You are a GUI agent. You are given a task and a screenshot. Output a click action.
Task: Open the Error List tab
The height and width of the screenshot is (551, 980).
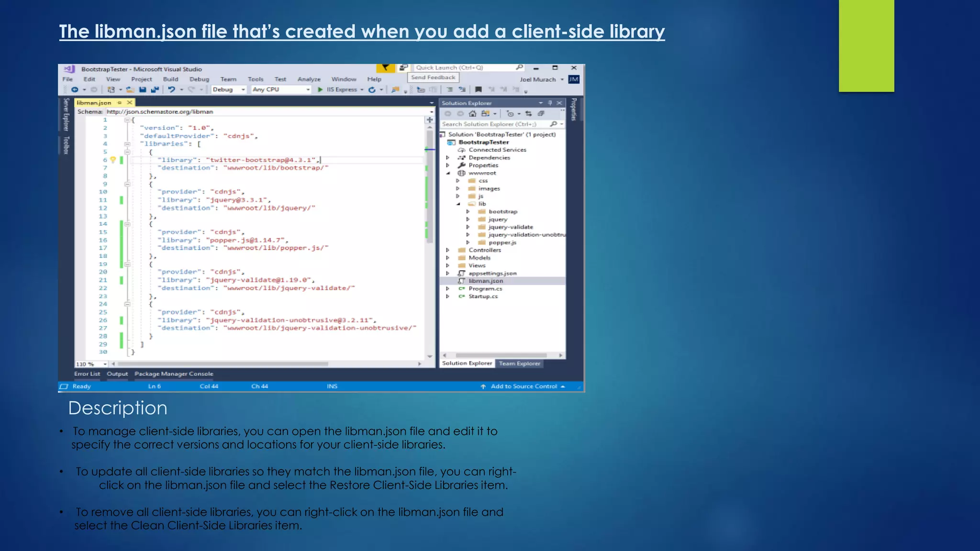click(87, 374)
